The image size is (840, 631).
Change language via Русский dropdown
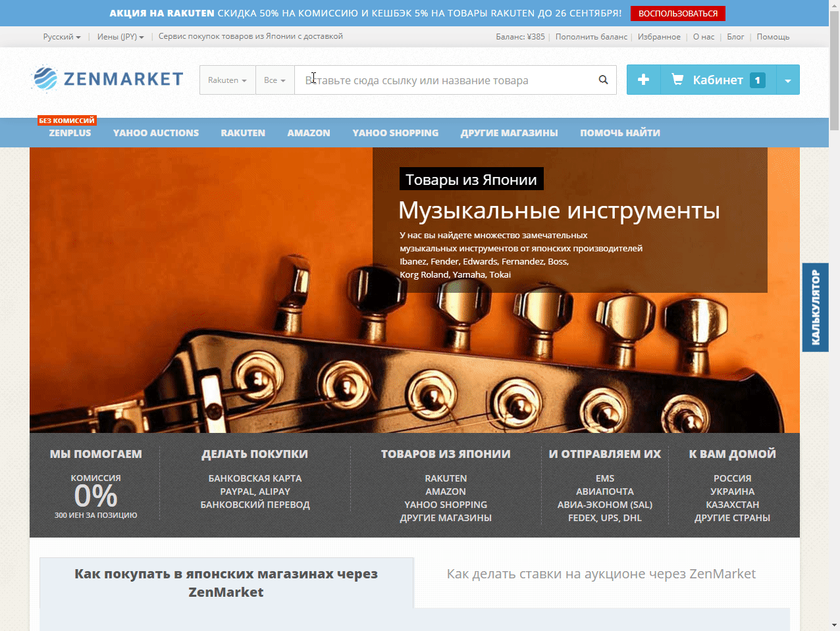click(62, 37)
